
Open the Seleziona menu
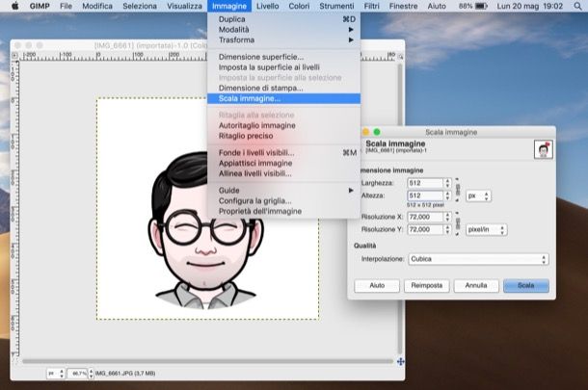pyautogui.click(x=140, y=6)
